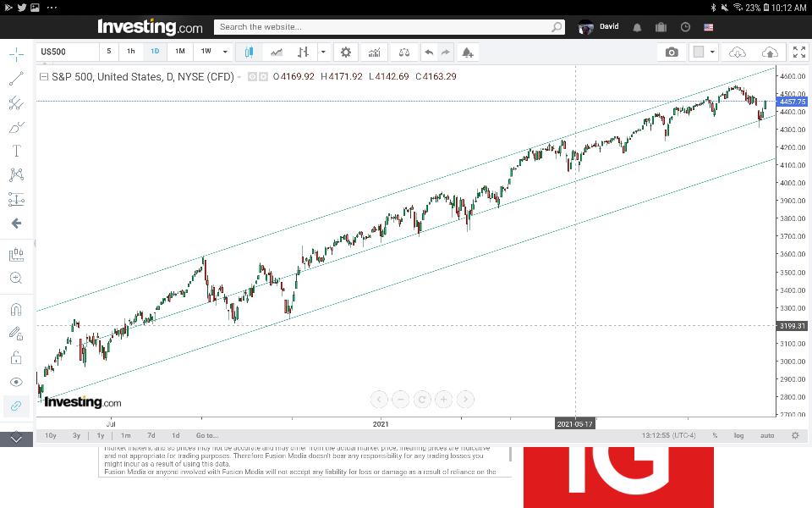The height and width of the screenshot is (508, 812).
Task: Edit the US500 symbol field
Action: point(68,52)
